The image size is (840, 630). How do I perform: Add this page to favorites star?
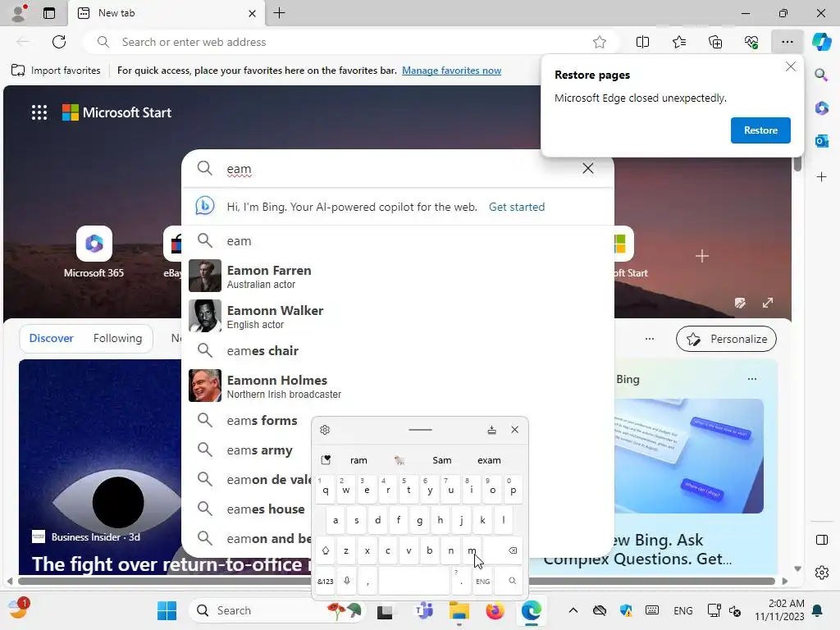(600, 42)
